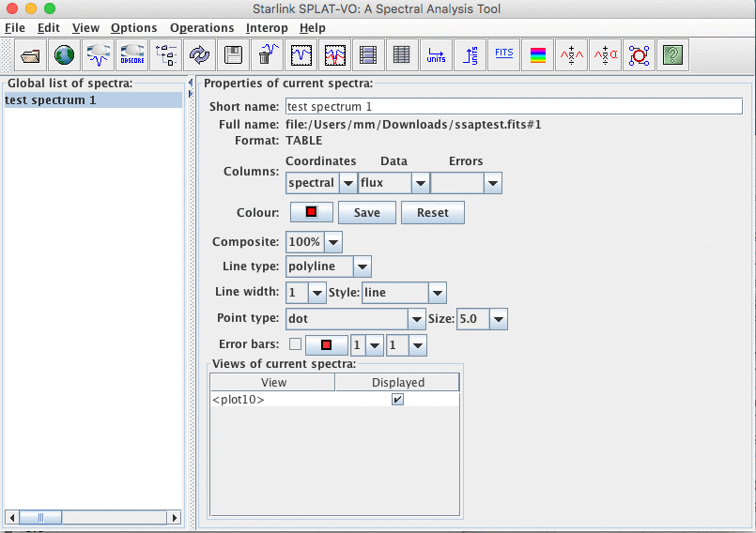Open the Edit menu
The image size is (756, 533).
(49, 28)
